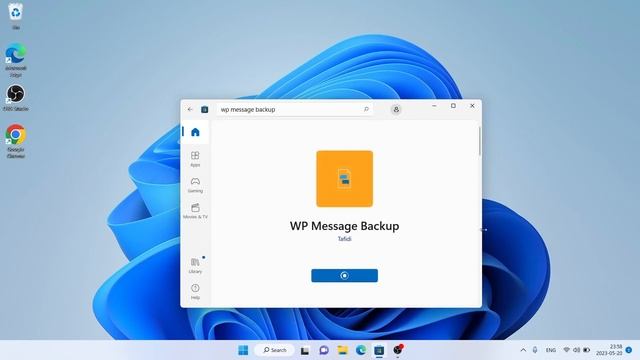The width and height of the screenshot is (640, 360).
Task: Open Google Chrome desktop shortcut
Action: [x=16, y=141]
